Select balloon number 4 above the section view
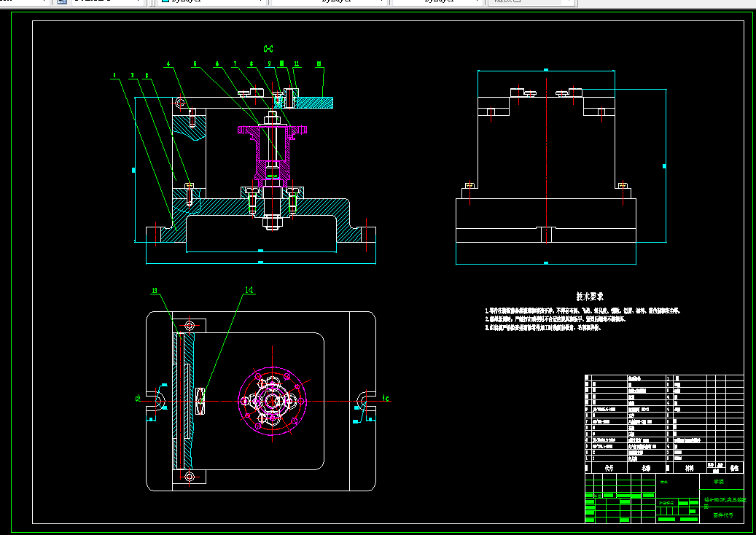Screen dimensions: 756x535 pyautogui.click(x=168, y=63)
